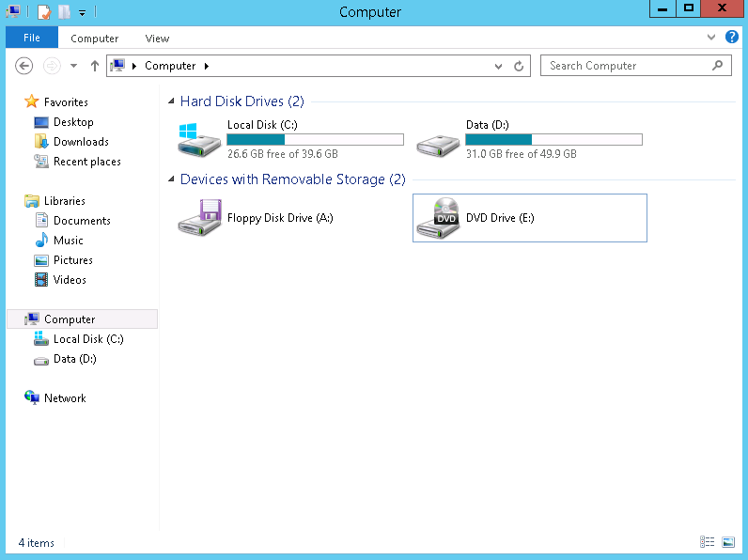Image resolution: width=748 pixels, height=560 pixels.
Task: Collapse the Hard Disk Drives group
Action: (171, 101)
